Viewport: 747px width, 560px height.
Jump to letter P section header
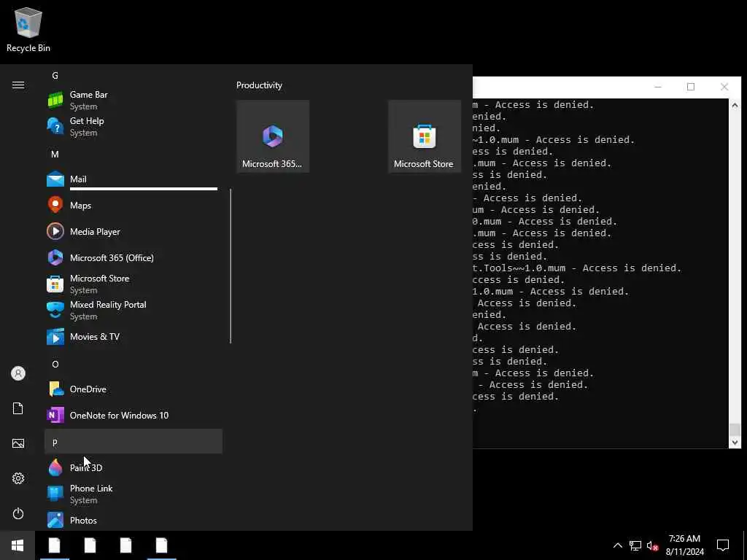[133, 441]
